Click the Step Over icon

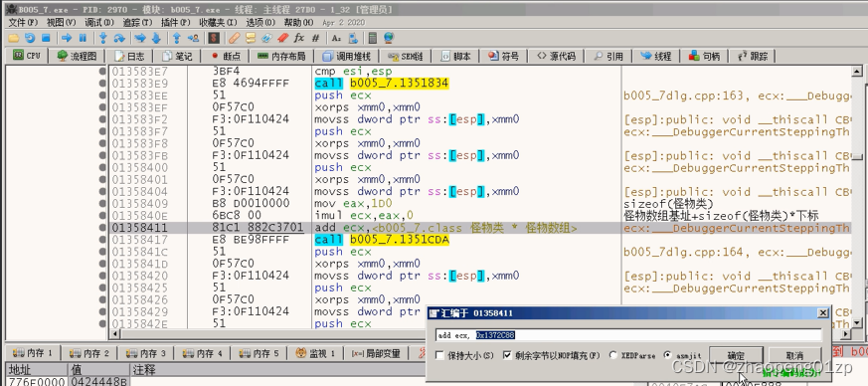pyautogui.click(x=119, y=38)
